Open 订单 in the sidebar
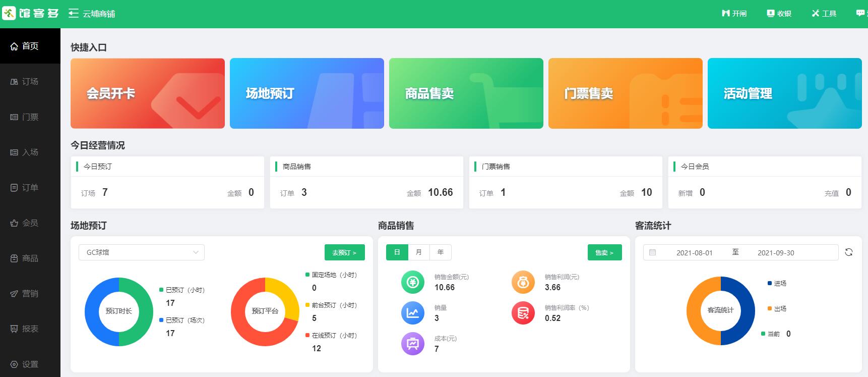This screenshot has width=868, height=377. pyautogui.click(x=30, y=187)
